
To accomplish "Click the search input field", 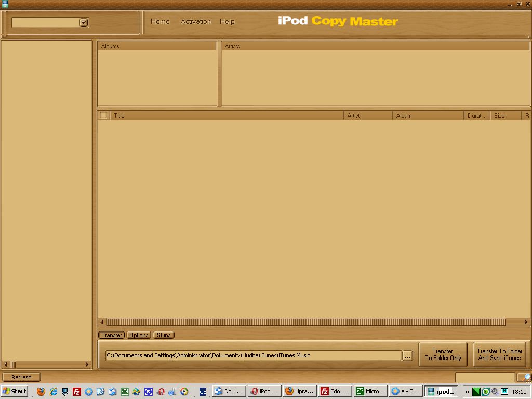I will 485,377.
